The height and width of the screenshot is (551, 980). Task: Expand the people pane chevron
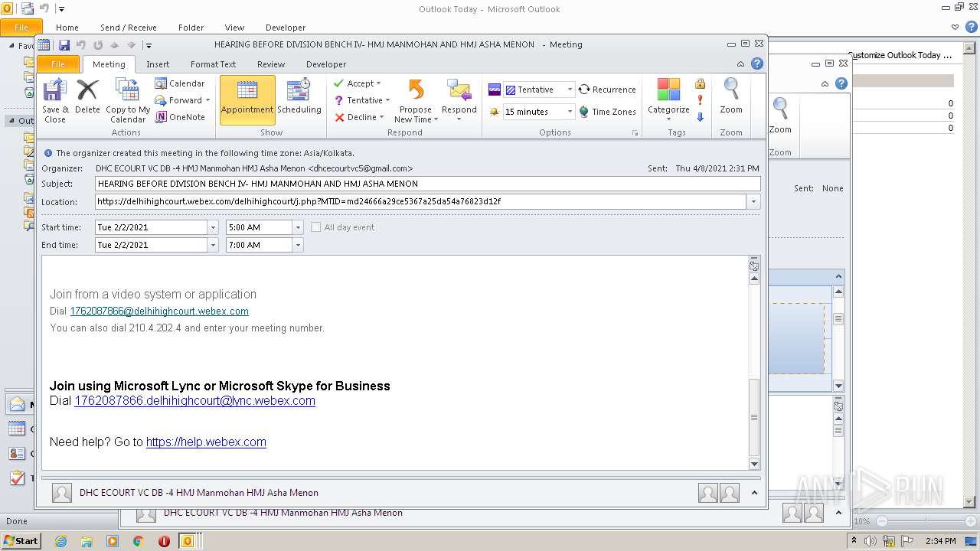tap(754, 493)
